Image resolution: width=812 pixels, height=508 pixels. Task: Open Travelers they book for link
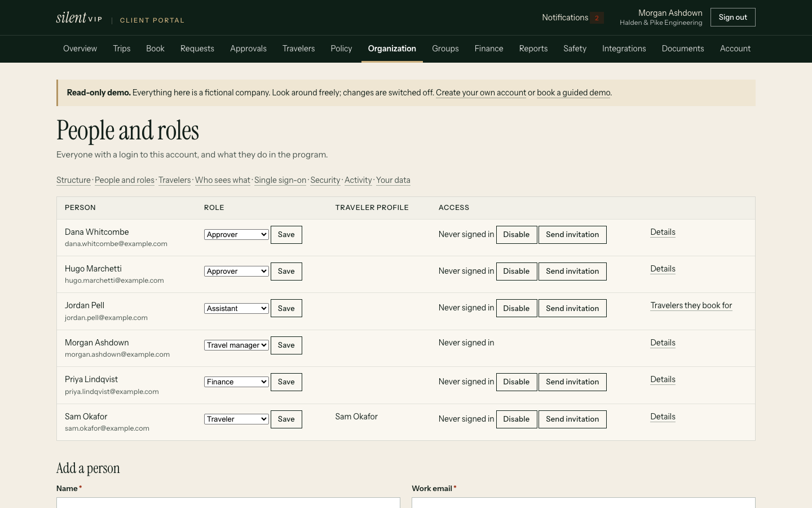pos(691,305)
